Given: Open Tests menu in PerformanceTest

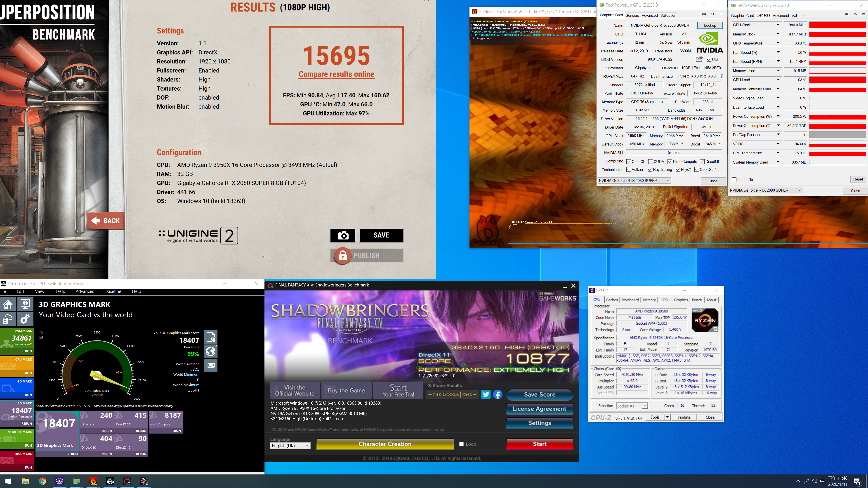Looking at the screenshot, I should pos(60,291).
